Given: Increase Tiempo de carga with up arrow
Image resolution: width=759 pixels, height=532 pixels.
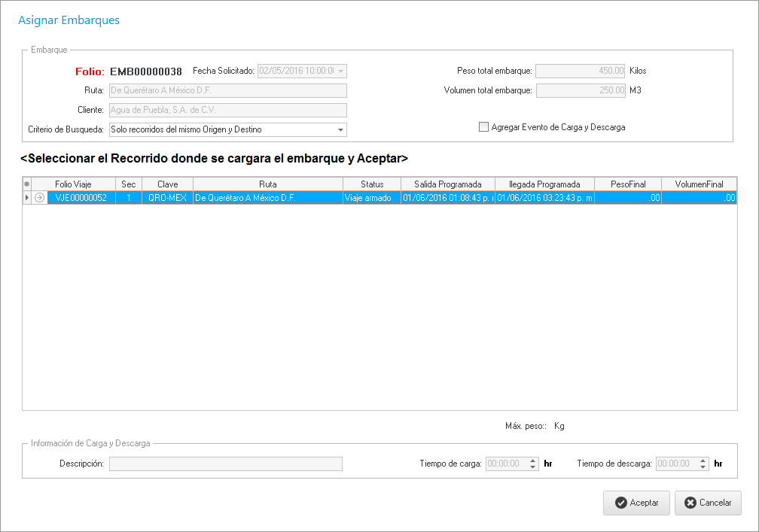Looking at the screenshot, I should [x=533, y=461].
